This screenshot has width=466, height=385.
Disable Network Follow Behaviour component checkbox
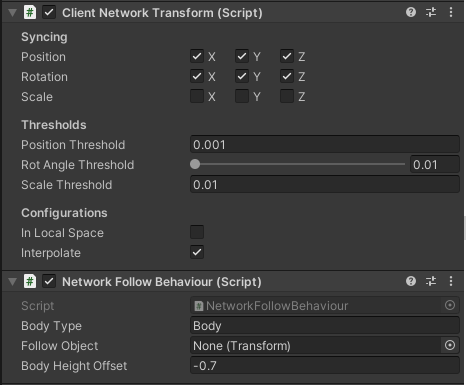49,281
